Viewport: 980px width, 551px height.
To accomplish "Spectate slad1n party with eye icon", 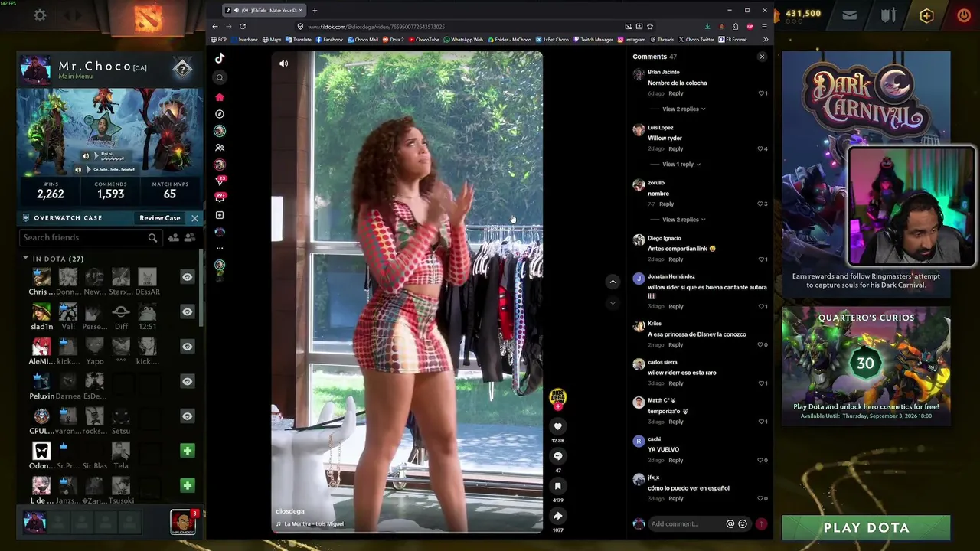I will (187, 311).
